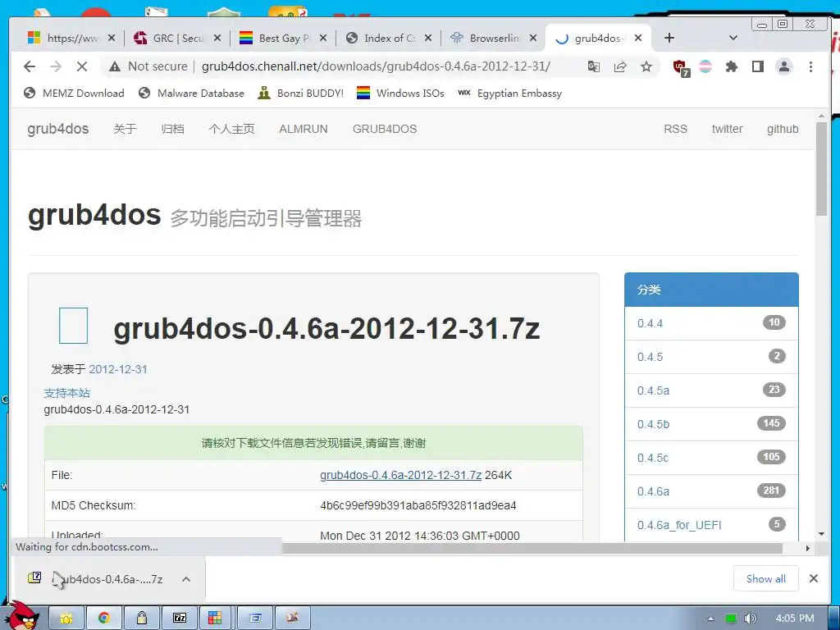Open the RSS link in navbar
Viewport: 840px width, 630px height.
675,129
